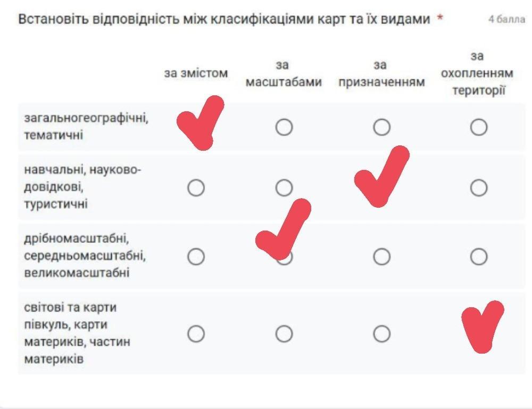Select 'за змістом' for навчальні, науково-довідкові row

coord(196,187)
